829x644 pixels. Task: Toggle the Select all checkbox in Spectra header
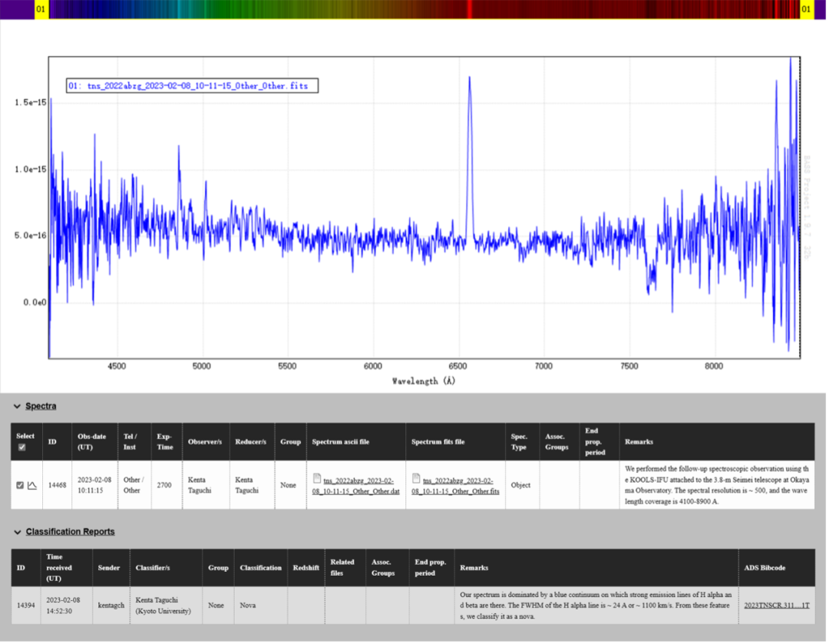click(x=20, y=447)
